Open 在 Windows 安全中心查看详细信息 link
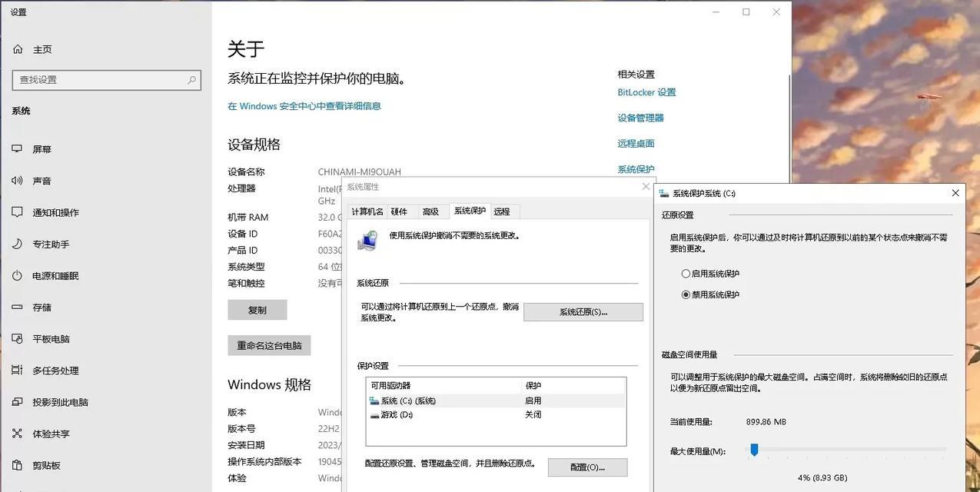This screenshot has width=980, height=492. (x=304, y=106)
